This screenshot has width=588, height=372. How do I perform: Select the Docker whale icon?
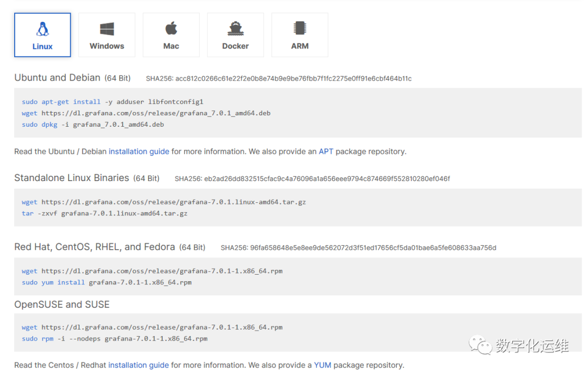(x=236, y=28)
